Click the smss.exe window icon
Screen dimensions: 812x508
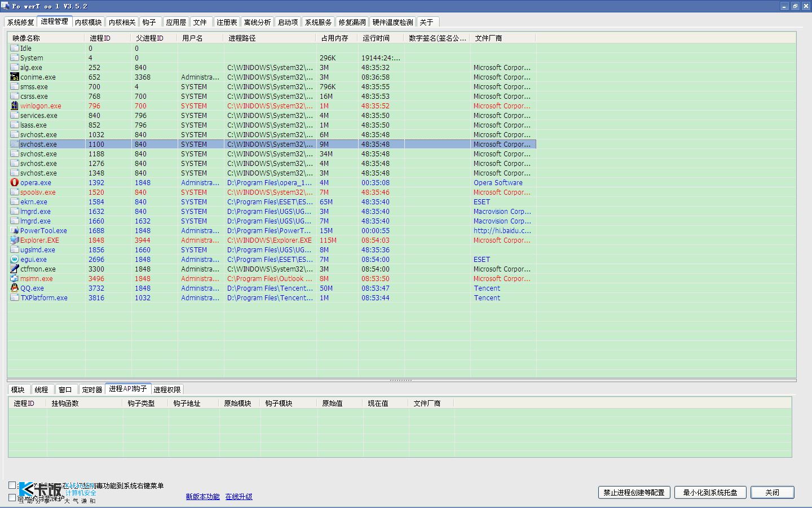point(15,86)
